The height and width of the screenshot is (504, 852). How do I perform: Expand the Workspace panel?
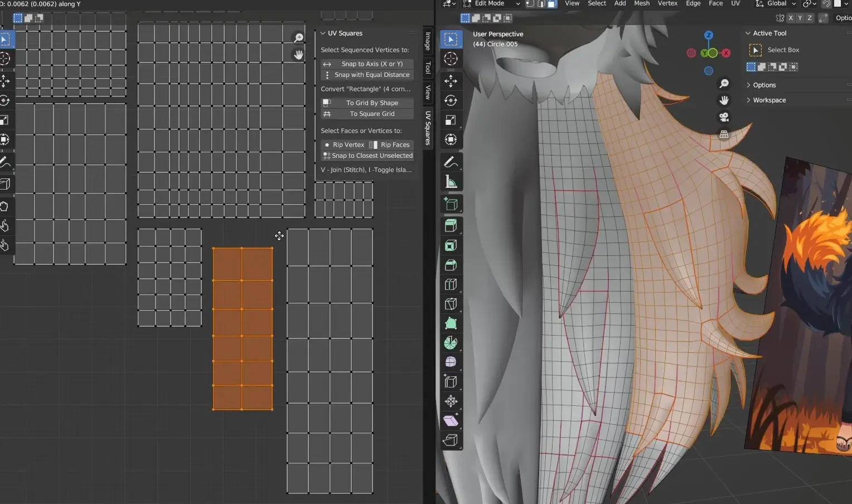point(769,100)
